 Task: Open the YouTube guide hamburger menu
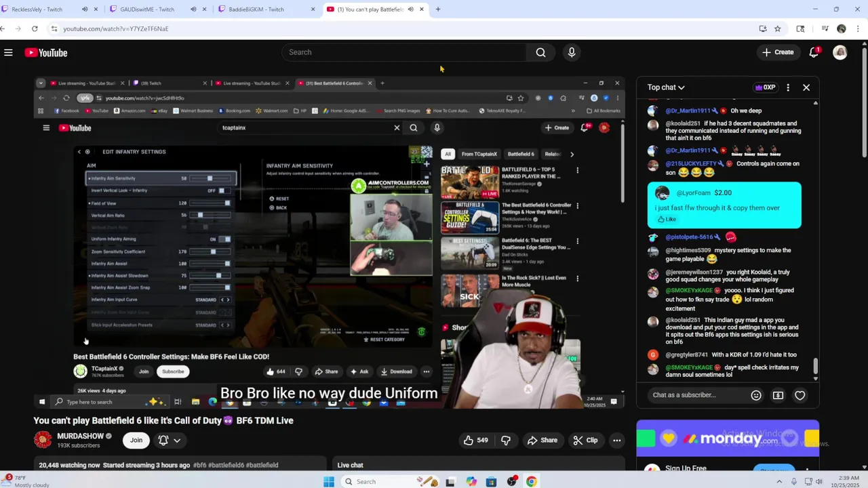pyautogui.click(x=8, y=52)
